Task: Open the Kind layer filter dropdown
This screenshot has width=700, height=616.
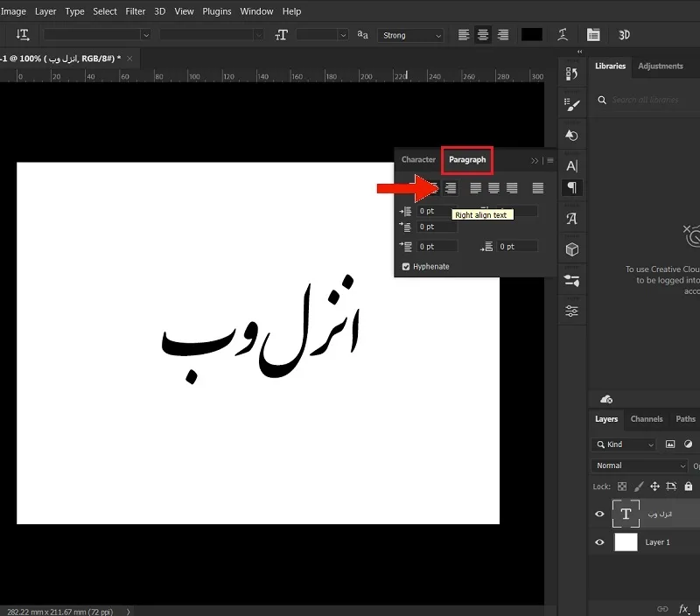Action: click(624, 444)
